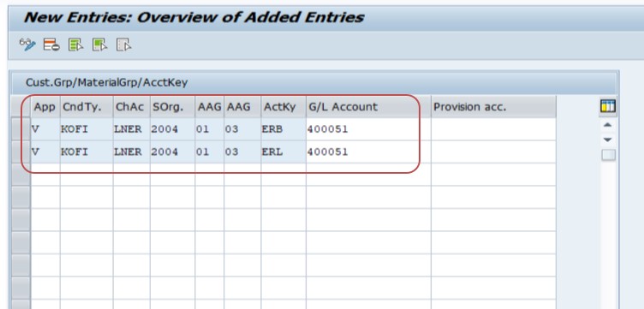Click the 2004 sales org cell in ERB row
The width and height of the screenshot is (644, 309).
pyautogui.click(x=172, y=129)
